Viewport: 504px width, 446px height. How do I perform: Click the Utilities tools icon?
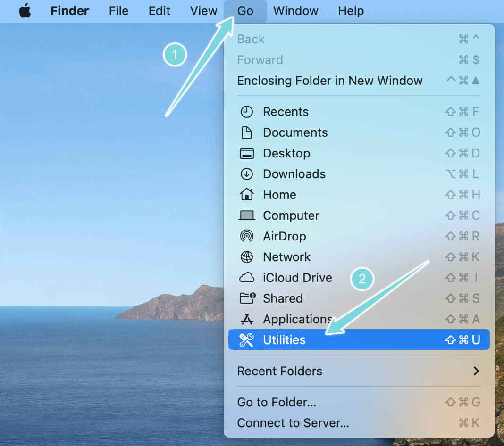(x=246, y=340)
